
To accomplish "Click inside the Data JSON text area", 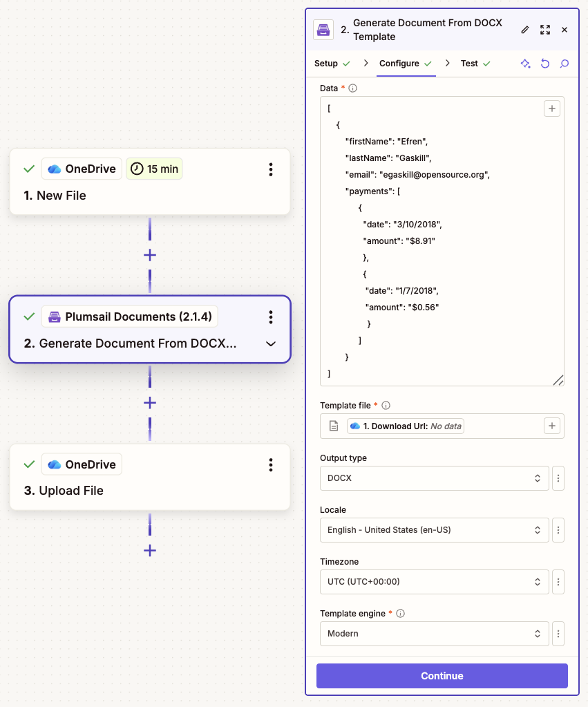I will (442, 241).
